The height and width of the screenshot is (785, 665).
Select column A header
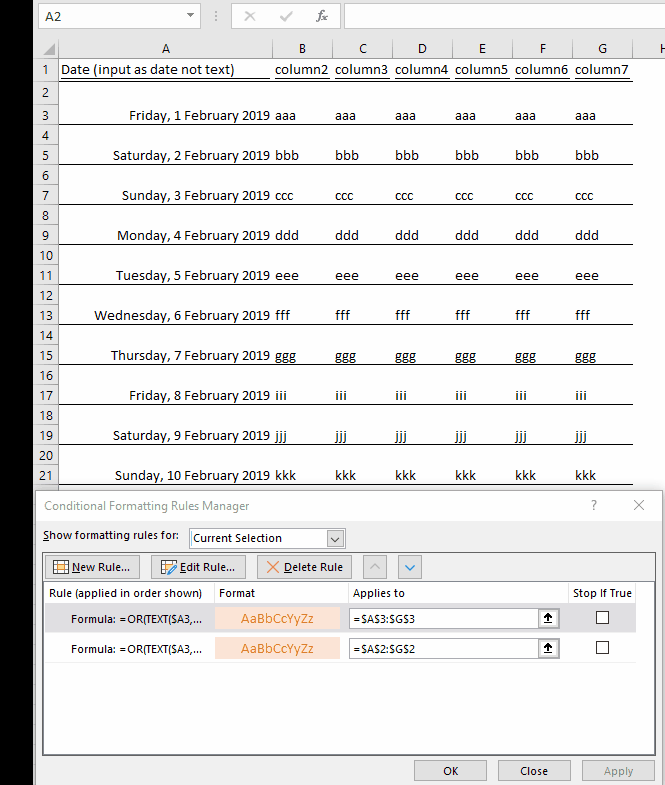[x=165, y=49]
